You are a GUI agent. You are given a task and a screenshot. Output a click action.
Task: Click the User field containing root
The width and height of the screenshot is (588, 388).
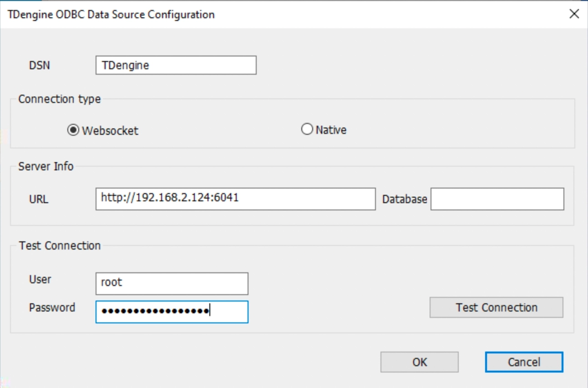[x=172, y=283]
